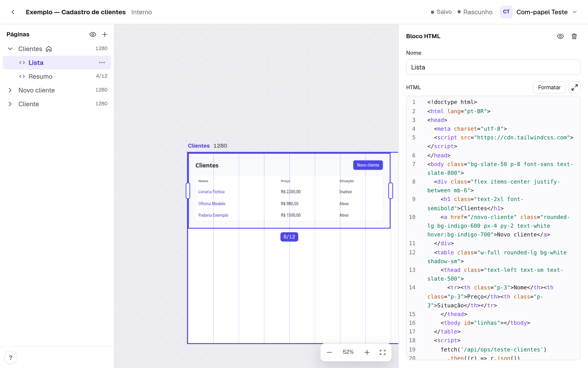588x368 pixels.
Task: Select the Lista block in the tree
Action: tap(57, 63)
